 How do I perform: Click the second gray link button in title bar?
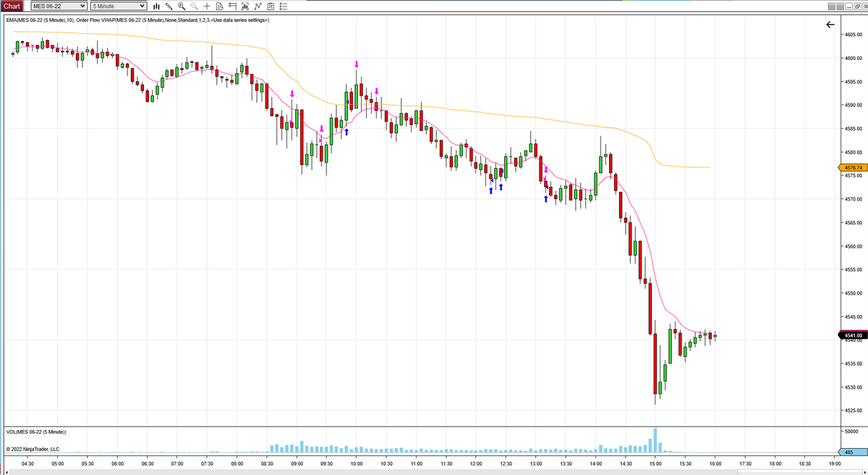(x=841, y=7)
